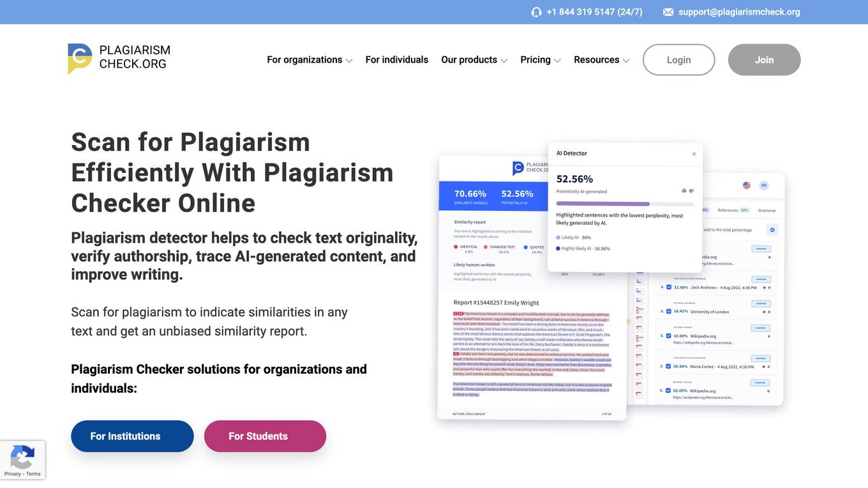Click Compare in Jack Andrews row
868x488 pixels.
click(x=761, y=279)
